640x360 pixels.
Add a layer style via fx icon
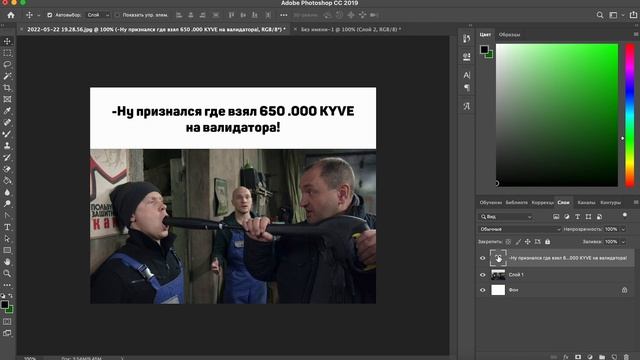tap(566, 357)
